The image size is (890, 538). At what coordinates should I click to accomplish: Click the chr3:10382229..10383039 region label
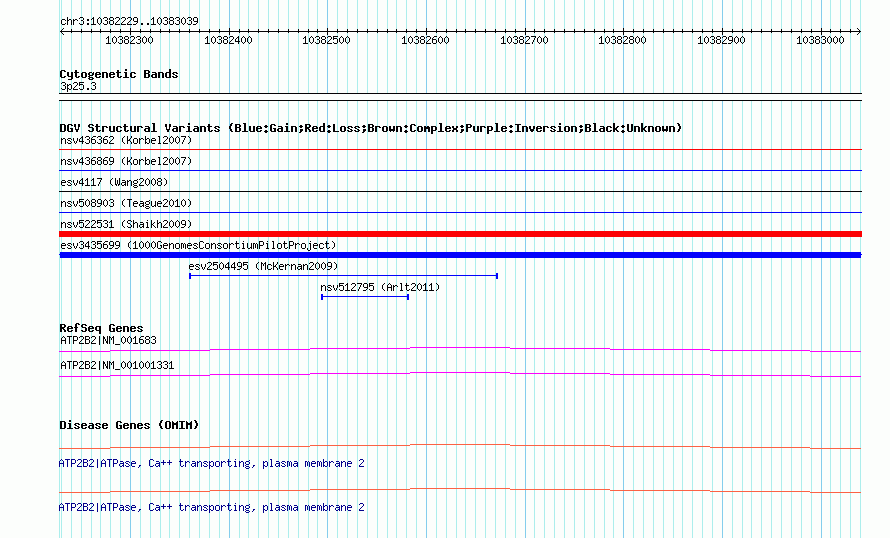tap(129, 22)
